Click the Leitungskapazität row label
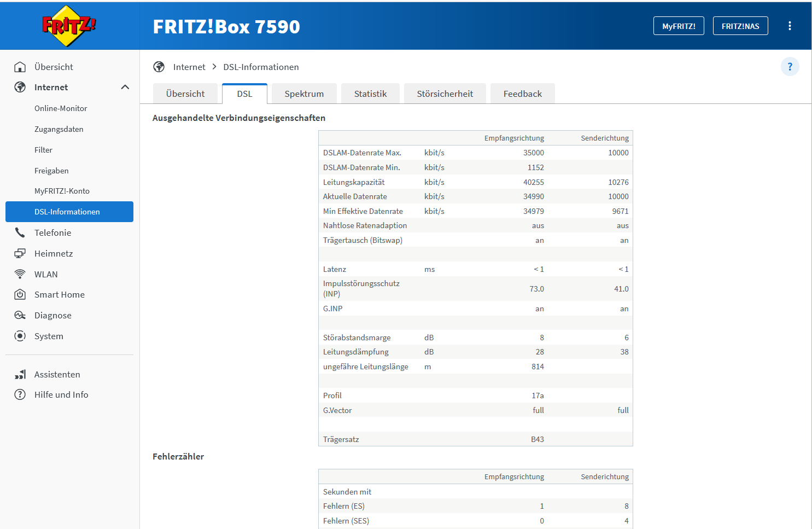 pyautogui.click(x=354, y=182)
